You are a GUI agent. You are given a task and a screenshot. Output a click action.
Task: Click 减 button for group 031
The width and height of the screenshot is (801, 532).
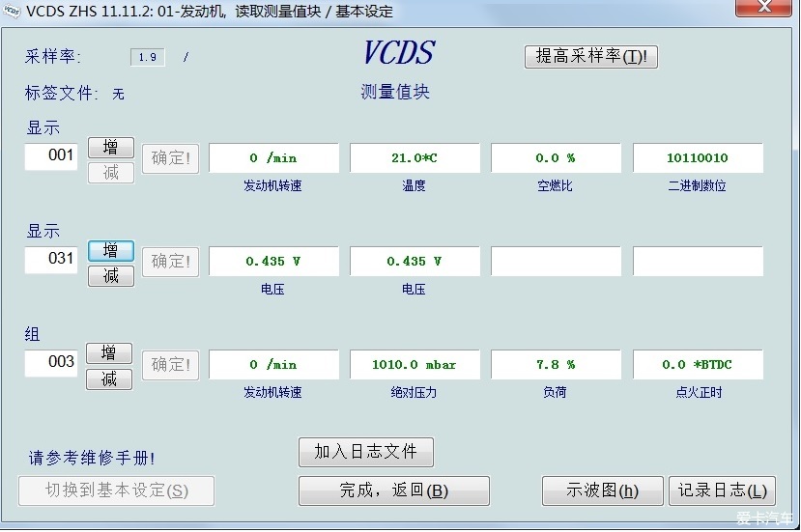[x=111, y=276]
